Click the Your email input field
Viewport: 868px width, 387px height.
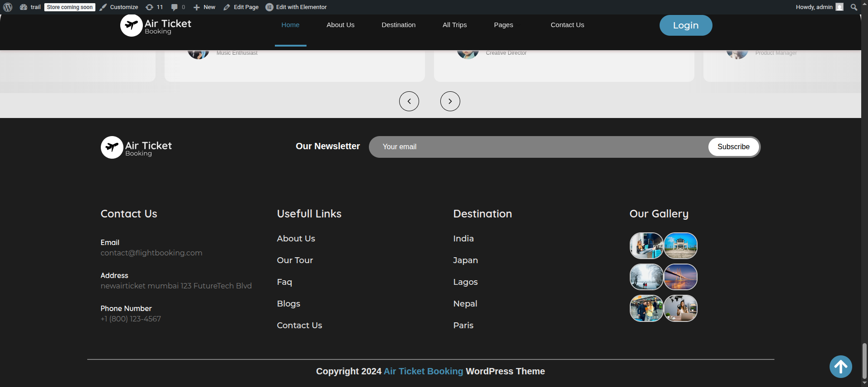pos(538,147)
